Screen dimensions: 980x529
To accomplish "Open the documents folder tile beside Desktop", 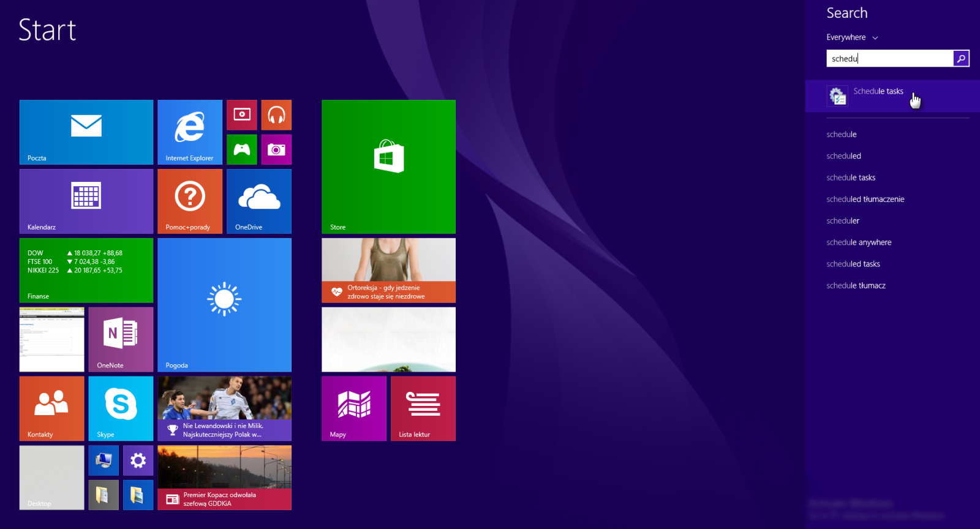I will point(104,495).
